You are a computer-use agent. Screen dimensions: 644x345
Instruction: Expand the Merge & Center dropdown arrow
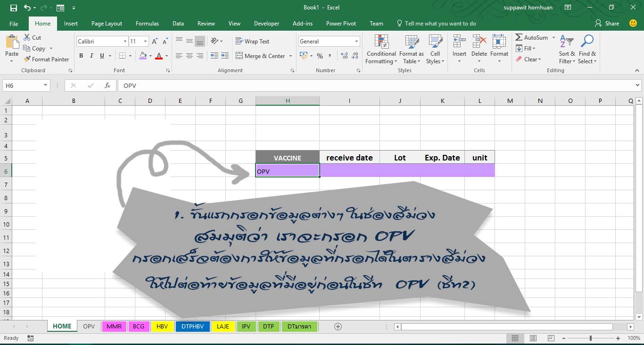point(291,56)
